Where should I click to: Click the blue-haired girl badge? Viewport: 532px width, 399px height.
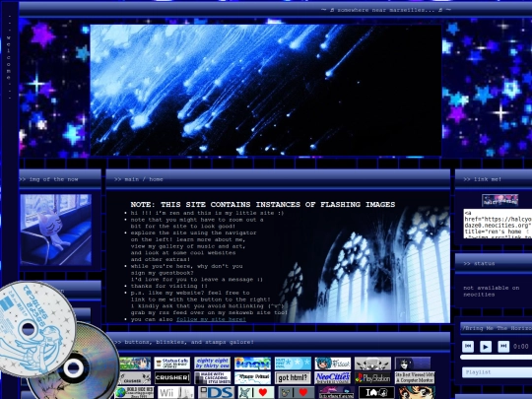tap(333, 363)
